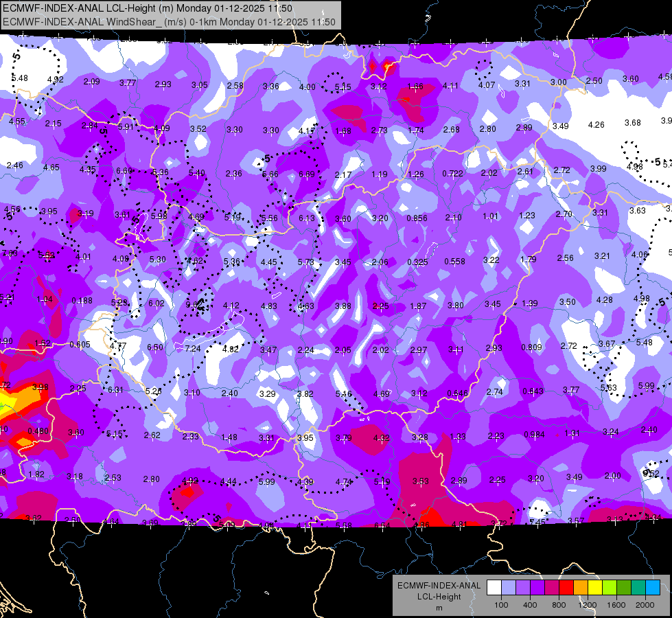This screenshot has width=672, height=618.
Task: Select the red legend color swatch
Action: click(x=566, y=588)
